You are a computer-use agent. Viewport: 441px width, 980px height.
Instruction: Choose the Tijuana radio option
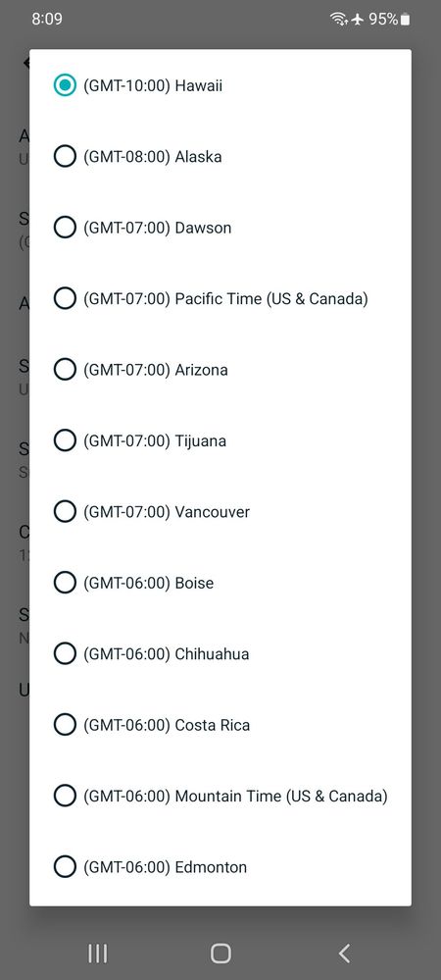65,440
